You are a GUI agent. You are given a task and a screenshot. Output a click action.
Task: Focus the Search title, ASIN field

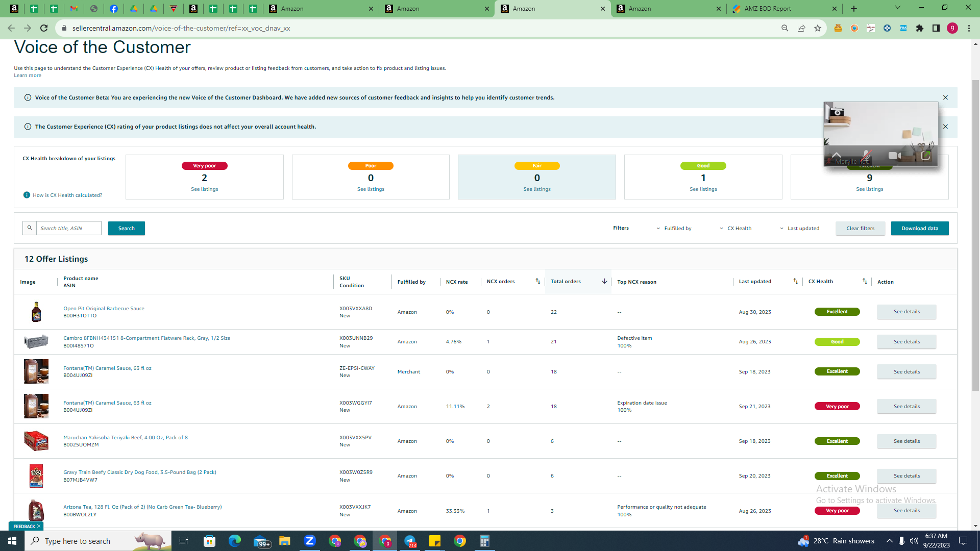pyautogui.click(x=69, y=228)
